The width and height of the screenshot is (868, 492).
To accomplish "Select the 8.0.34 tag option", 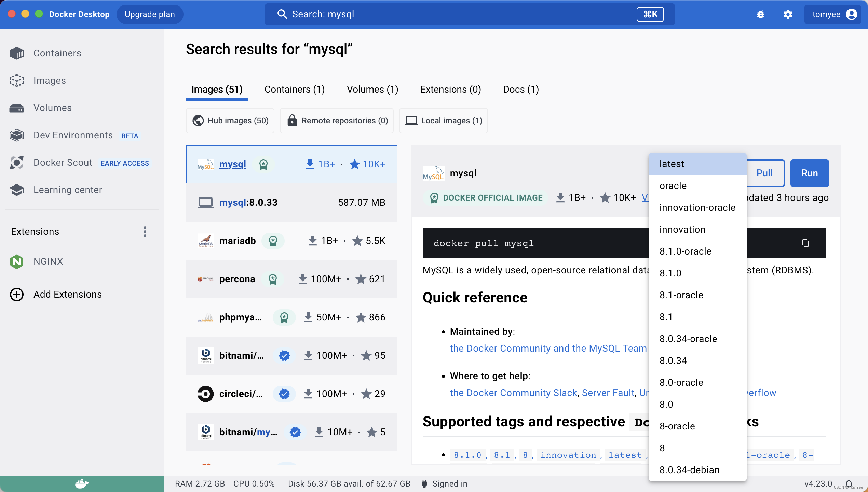I will pyautogui.click(x=697, y=360).
